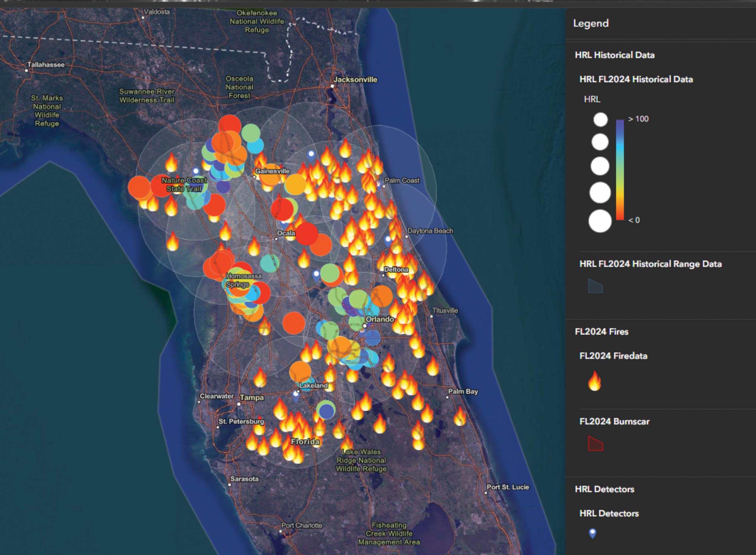
Task: Click the HRL Detectors pin legend symbol
Action: pyautogui.click(x=592, y=533)
